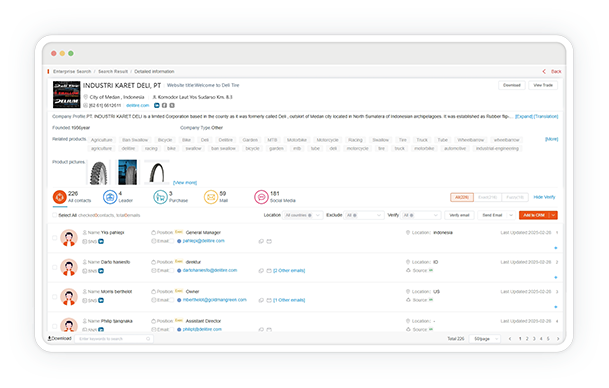Open the Verify filter dropdown
The height and width of the screenshot is (388, 609).
click(421, 215)
